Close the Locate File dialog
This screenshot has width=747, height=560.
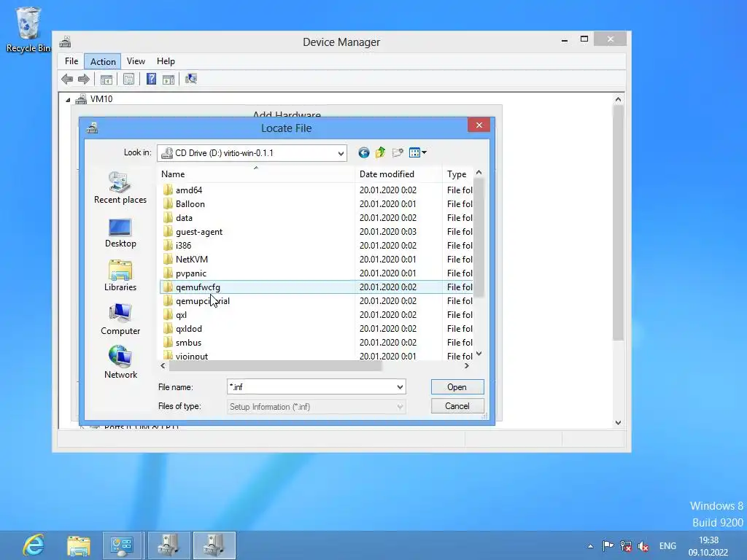point(479,125)
